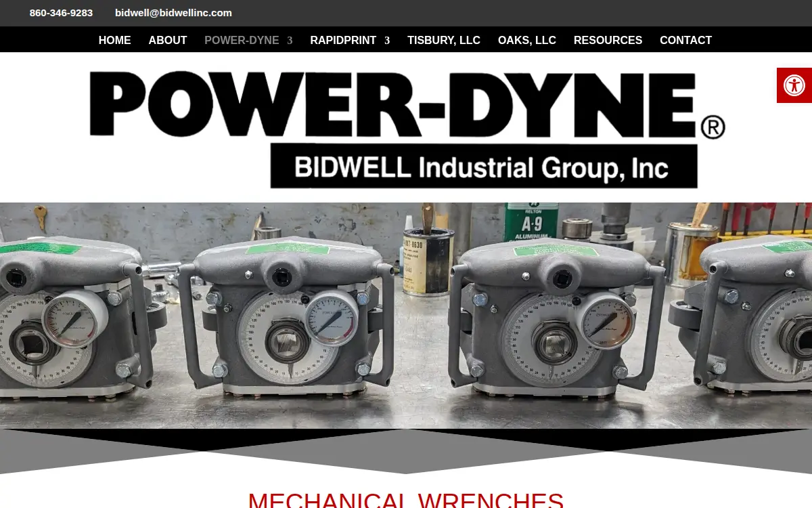Go to the HOME page
This screenshot has height=508, width=812.
pyautogui.click(x=115, y=40)
